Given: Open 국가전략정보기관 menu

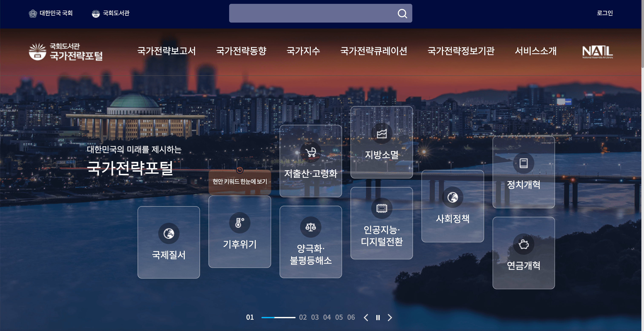Looking at the screenshot, I should click(461, 51).
